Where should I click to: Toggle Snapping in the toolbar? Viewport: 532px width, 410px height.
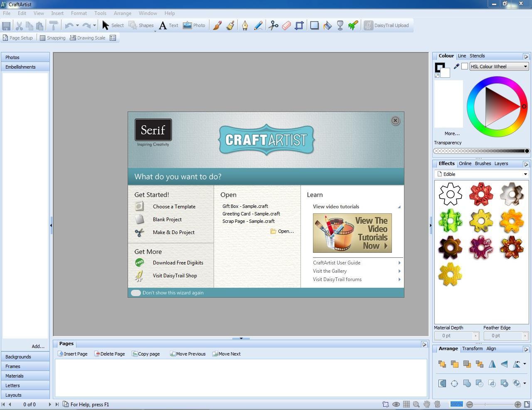coord(52,37)
